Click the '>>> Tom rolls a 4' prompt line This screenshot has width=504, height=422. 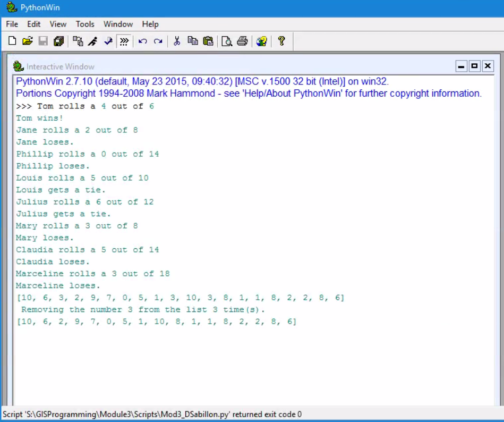pyautogui.click(x=85, y=106)
